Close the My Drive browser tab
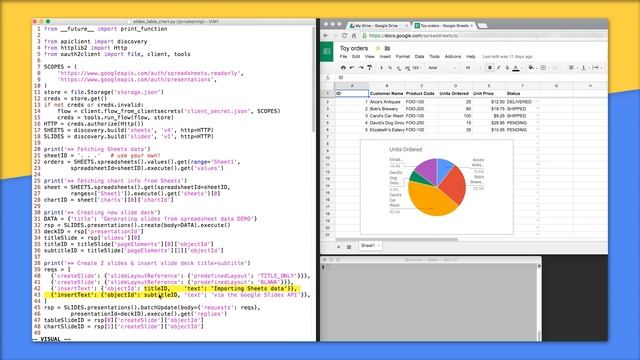This screenshot has height=360, width=640. (x=406, y=26)
